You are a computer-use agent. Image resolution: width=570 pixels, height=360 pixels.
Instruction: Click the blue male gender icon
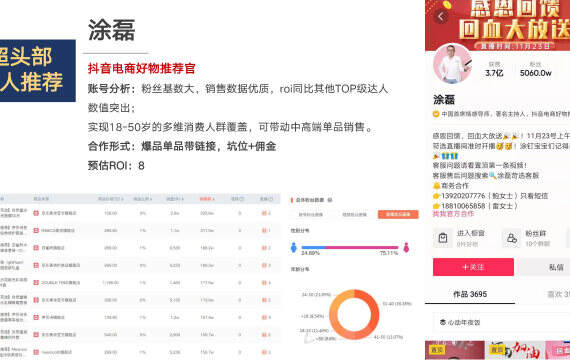tap(294, 247)
